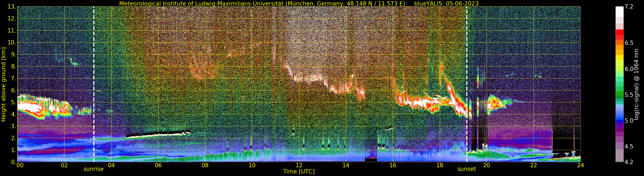Click the time axis tick "14"
This screenshot has width=644, height=176.
coord(346,165)
